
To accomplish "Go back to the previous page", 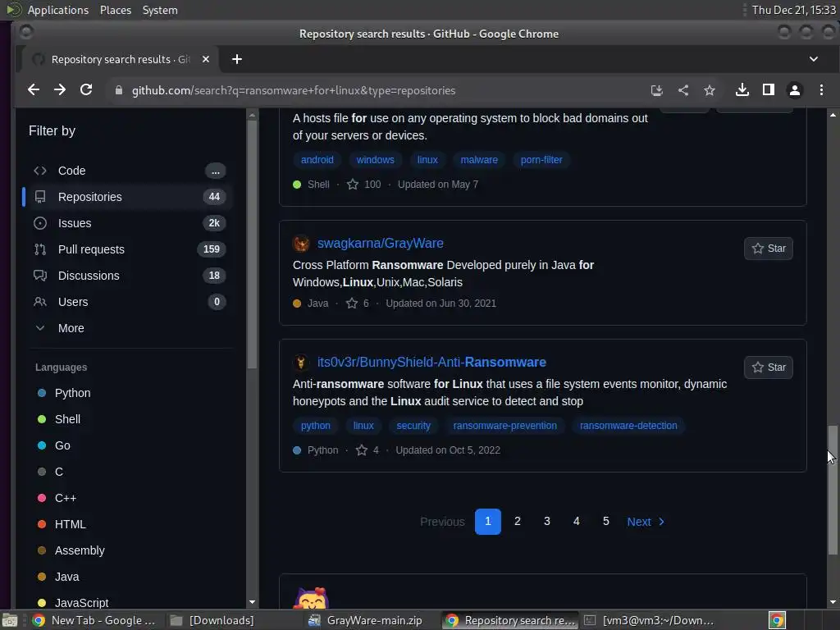I will [33, 90].
